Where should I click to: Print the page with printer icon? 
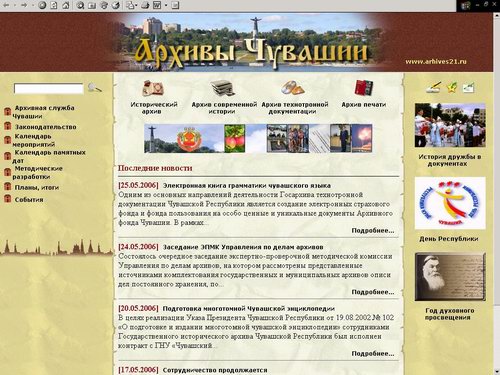[x=145, y=5]
